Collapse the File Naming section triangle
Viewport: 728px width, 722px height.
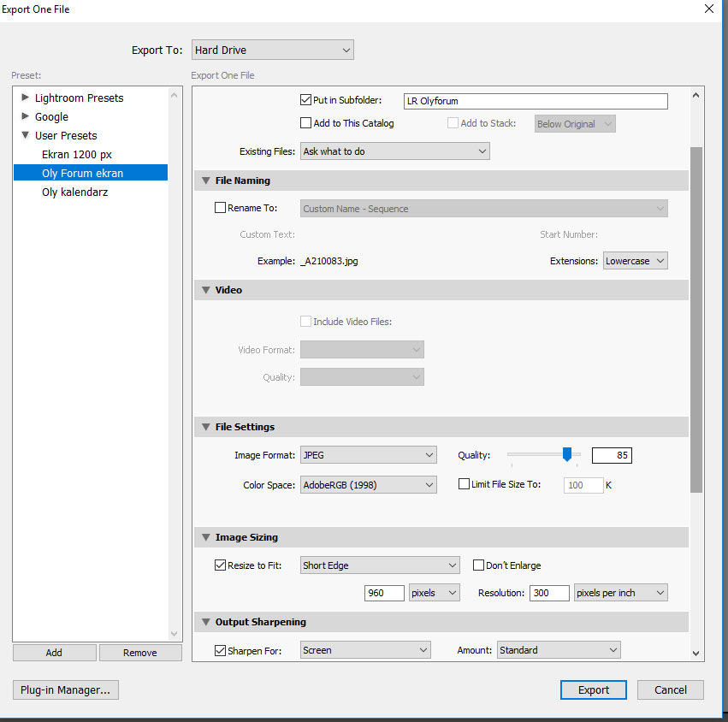coord(206,180)
